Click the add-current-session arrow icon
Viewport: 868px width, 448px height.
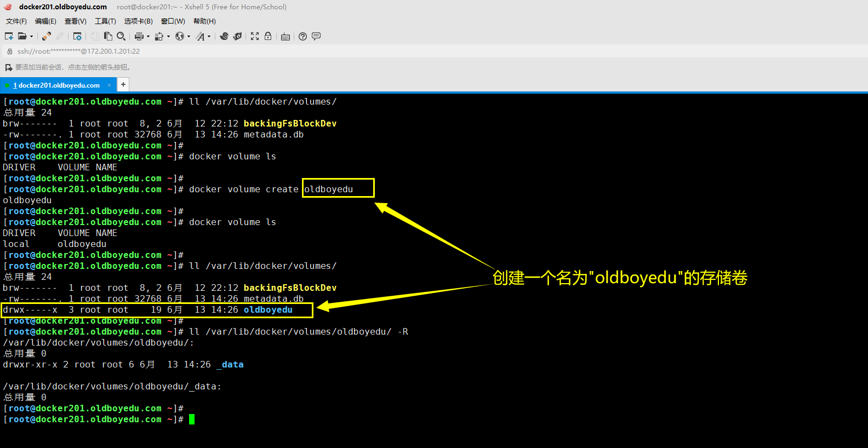coord(8,67)
